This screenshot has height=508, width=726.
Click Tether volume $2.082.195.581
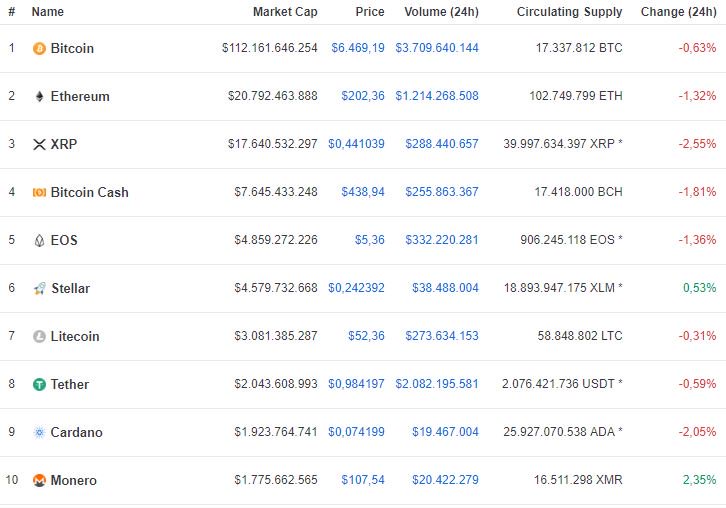[437, 384]
